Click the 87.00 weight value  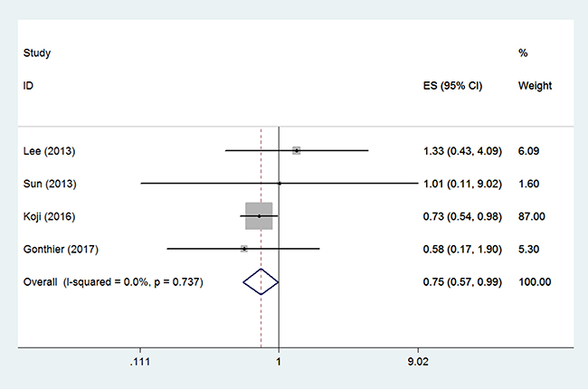533,216
